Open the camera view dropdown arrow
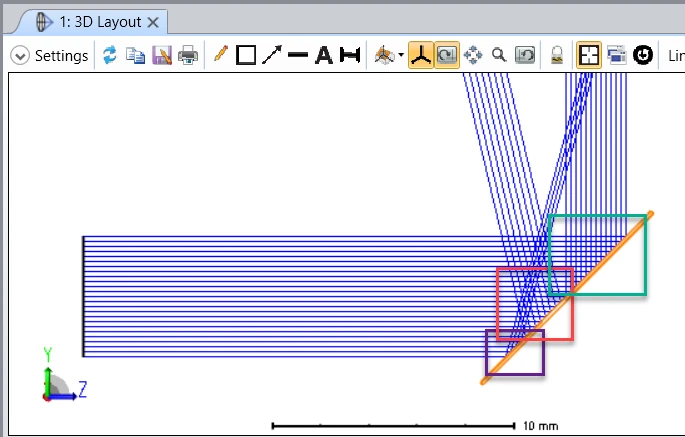 click(x=401, y=55)
